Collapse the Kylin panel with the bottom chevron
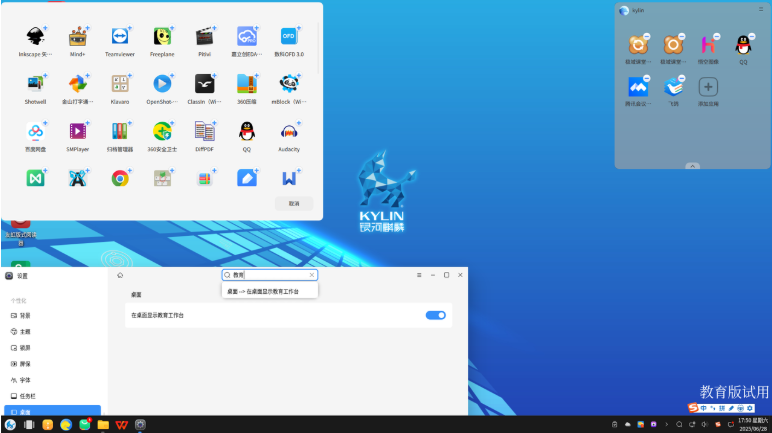Screen dimensions: 772x433 (692, 166)
